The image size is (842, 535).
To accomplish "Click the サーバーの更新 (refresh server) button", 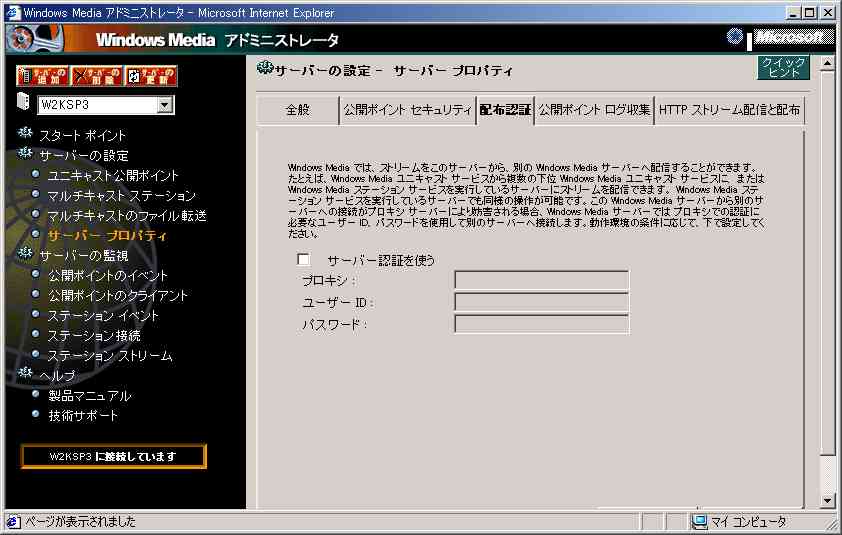I will 150,76.
